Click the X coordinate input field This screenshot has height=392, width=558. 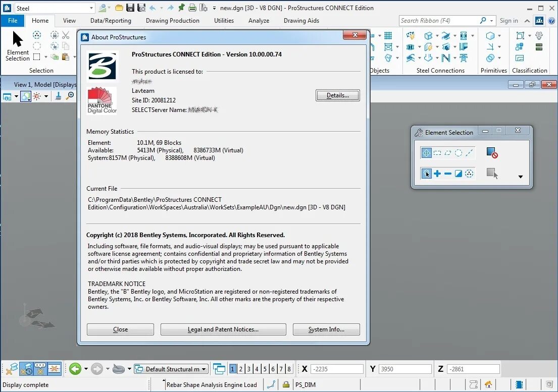(x=337, y=369)
